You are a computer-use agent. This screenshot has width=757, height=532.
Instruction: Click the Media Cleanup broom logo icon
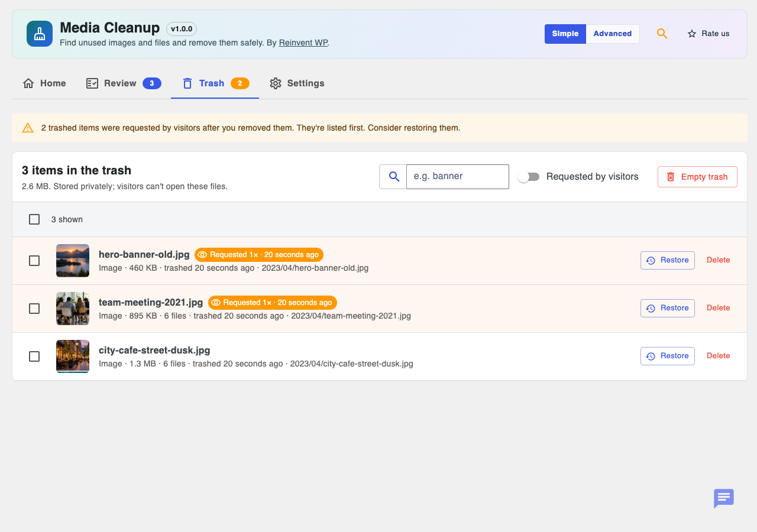[x=40, y=34]
